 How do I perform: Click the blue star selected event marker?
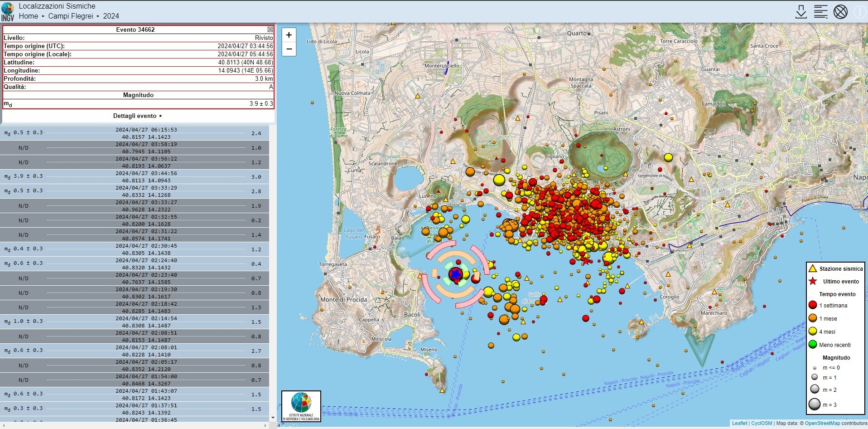[455, 274]
